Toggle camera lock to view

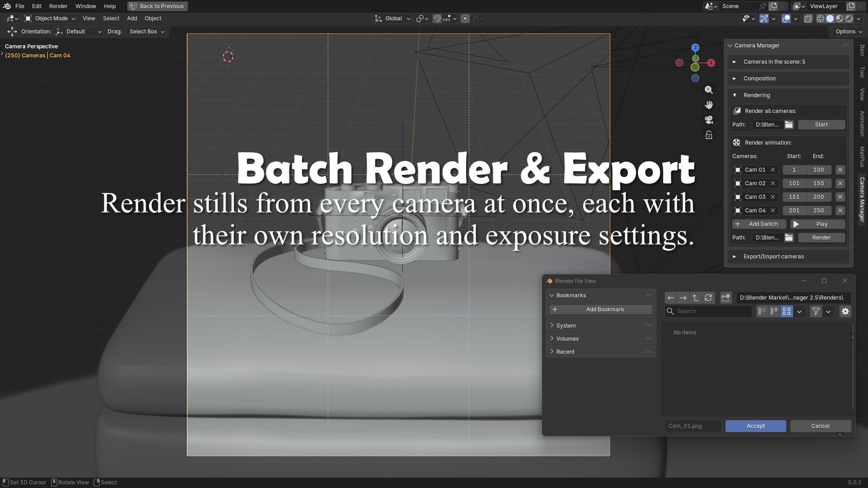click(708, 135)
